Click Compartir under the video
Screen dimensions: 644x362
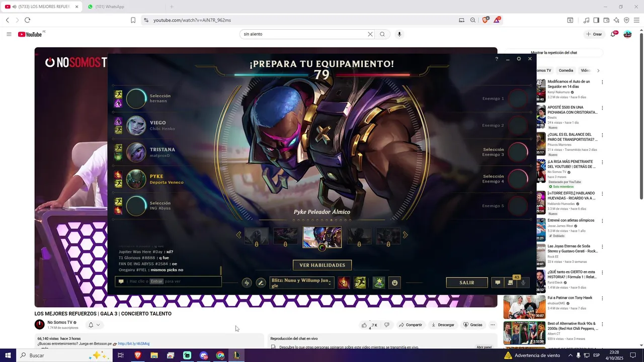click(411, 325)
